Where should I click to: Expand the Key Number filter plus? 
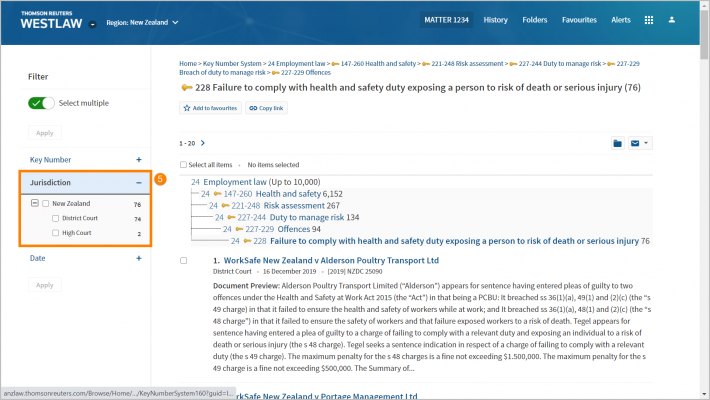coord(139,159)
